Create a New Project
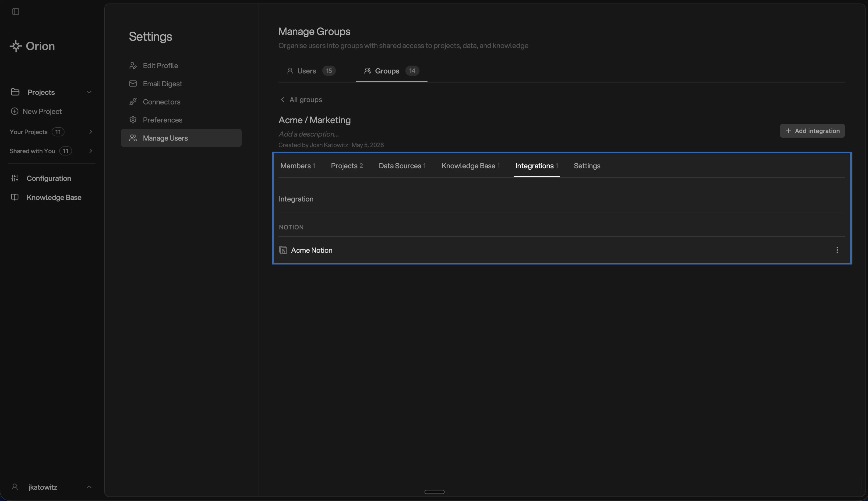The width and height of the screenshot is (868, 501). 36,111
